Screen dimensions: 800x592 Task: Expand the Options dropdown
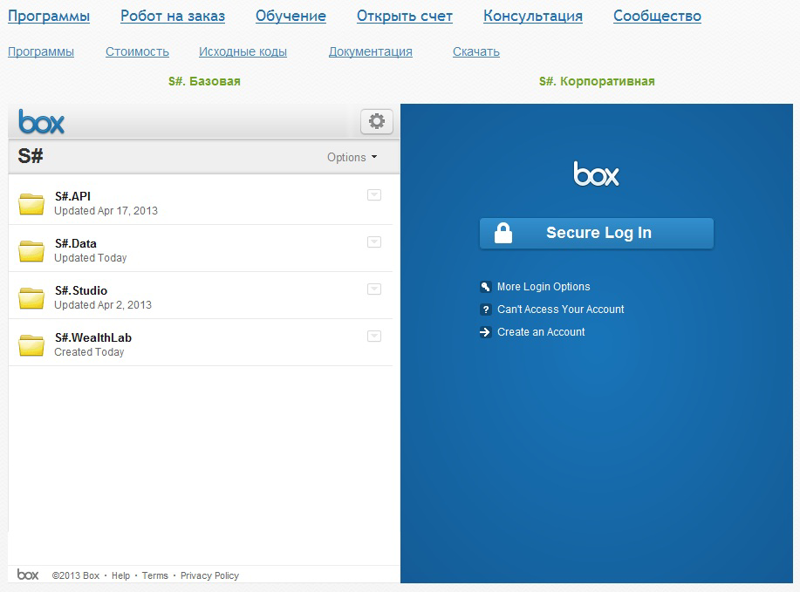pyautogui.click(x=352, y=157)
